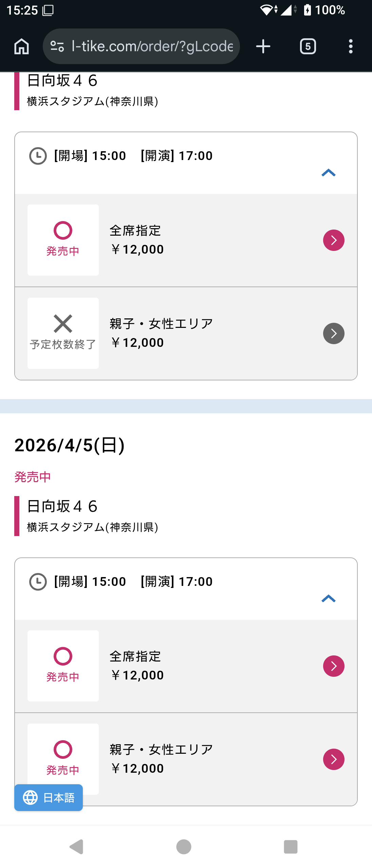This screenshot has height=868, width=372.
Task: Open the site info icon in address bar
Action: 57,46
